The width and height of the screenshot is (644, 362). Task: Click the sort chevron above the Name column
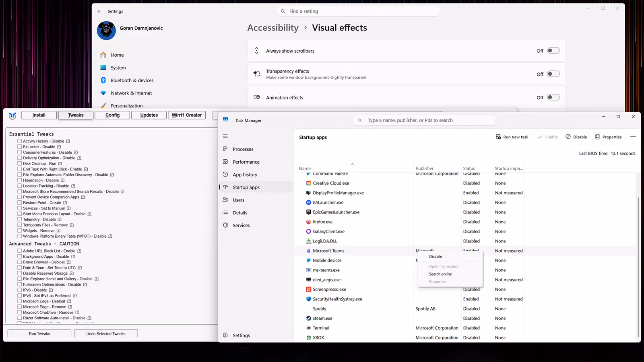click(x=353, y=164)
